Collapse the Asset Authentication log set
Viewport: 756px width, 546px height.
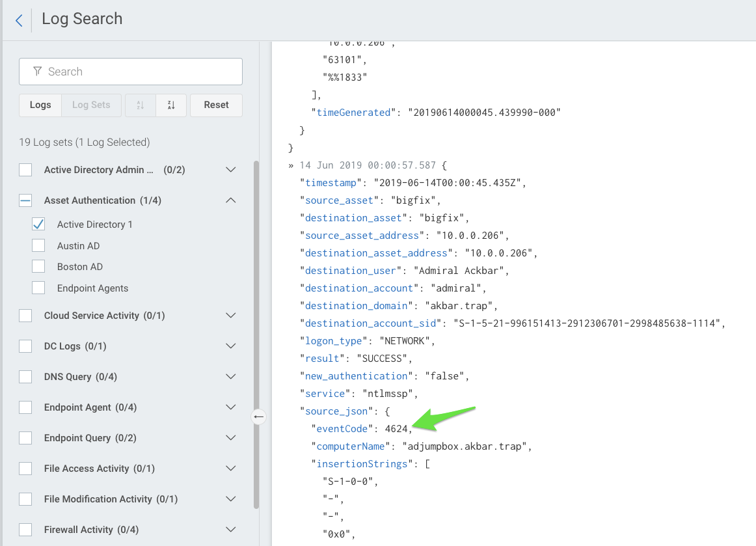(230, 200)
